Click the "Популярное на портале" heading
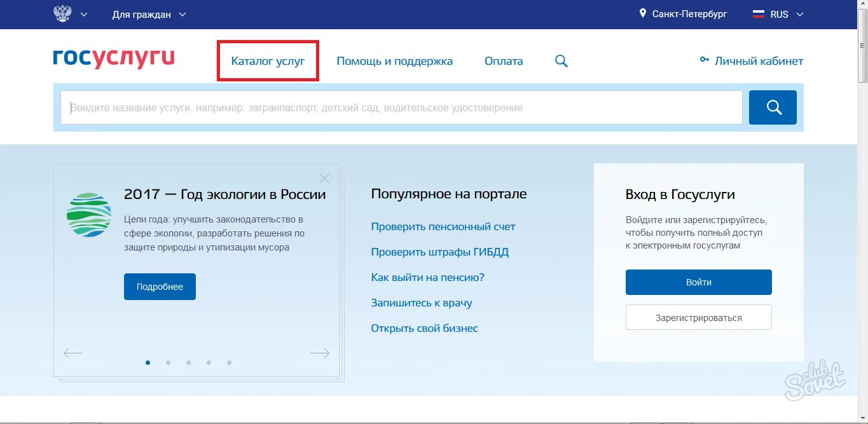Screen dimensions: 868x424 (x=449, y=194)
